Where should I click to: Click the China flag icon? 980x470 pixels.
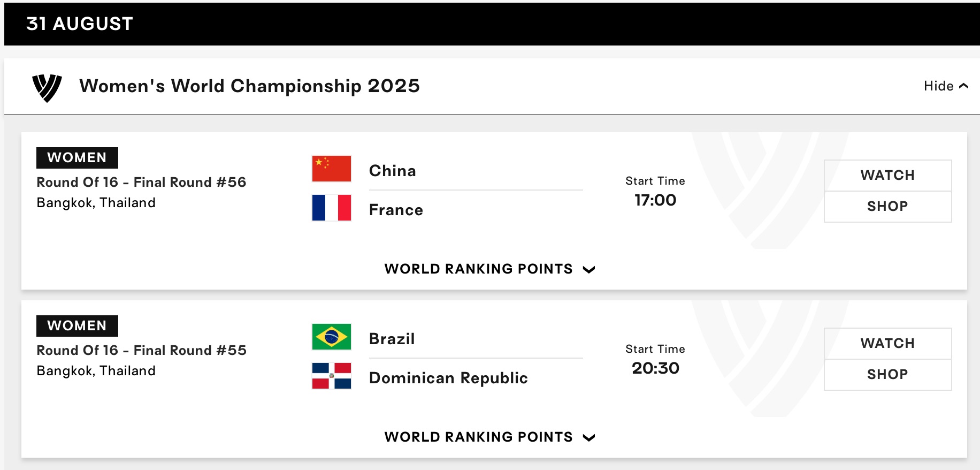tap(332, 169)
